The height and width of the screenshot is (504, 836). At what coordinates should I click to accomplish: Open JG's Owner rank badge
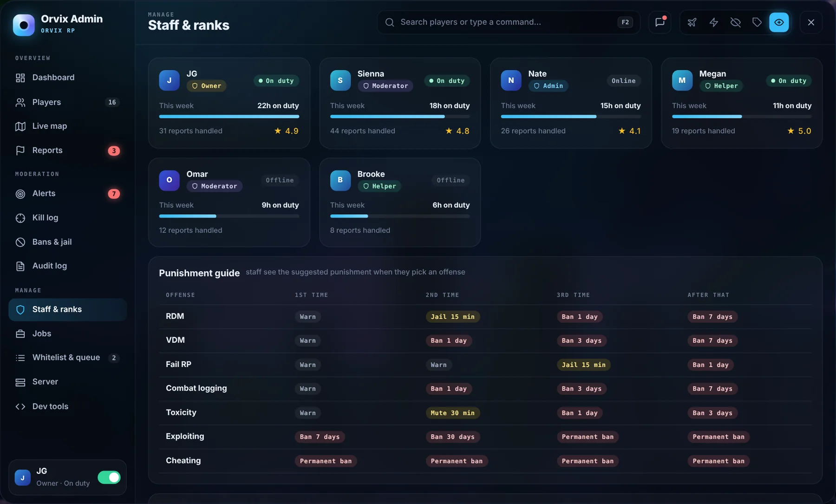tap(207, 86)
